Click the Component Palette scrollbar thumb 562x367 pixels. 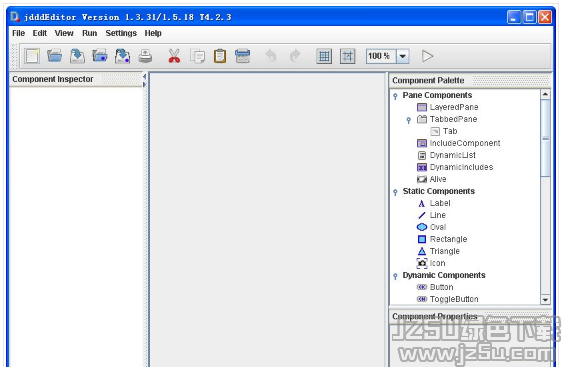(546, 138)
